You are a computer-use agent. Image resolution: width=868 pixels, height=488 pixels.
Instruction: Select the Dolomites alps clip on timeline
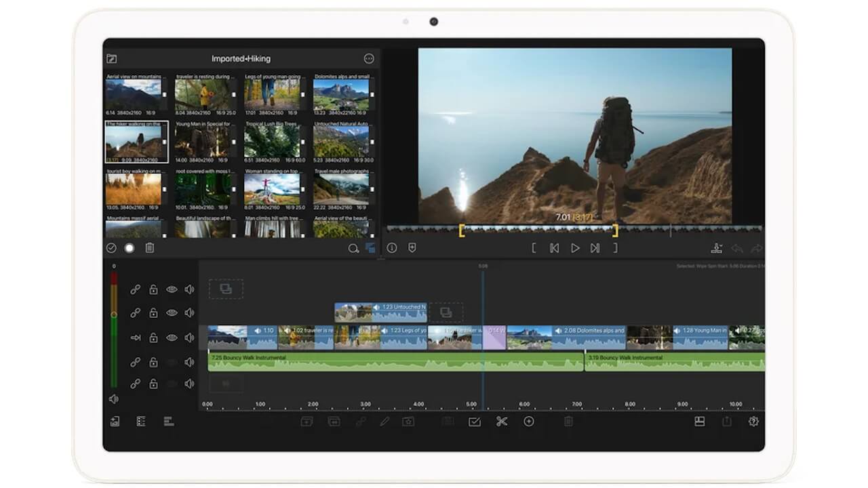(566, 337)
